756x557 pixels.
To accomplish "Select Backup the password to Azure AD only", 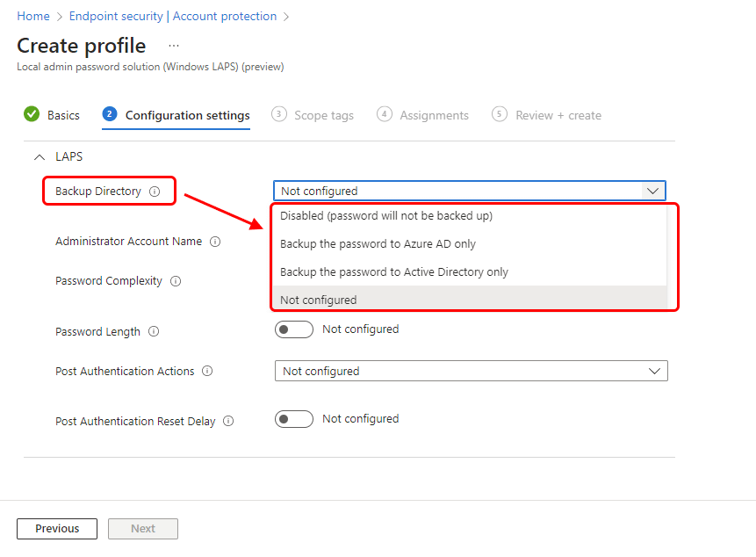I will coord(378,244).
